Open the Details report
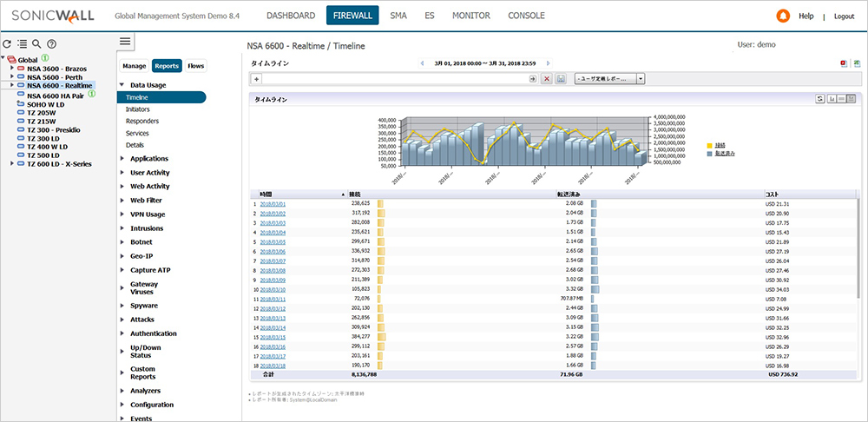 click(135, 144)
